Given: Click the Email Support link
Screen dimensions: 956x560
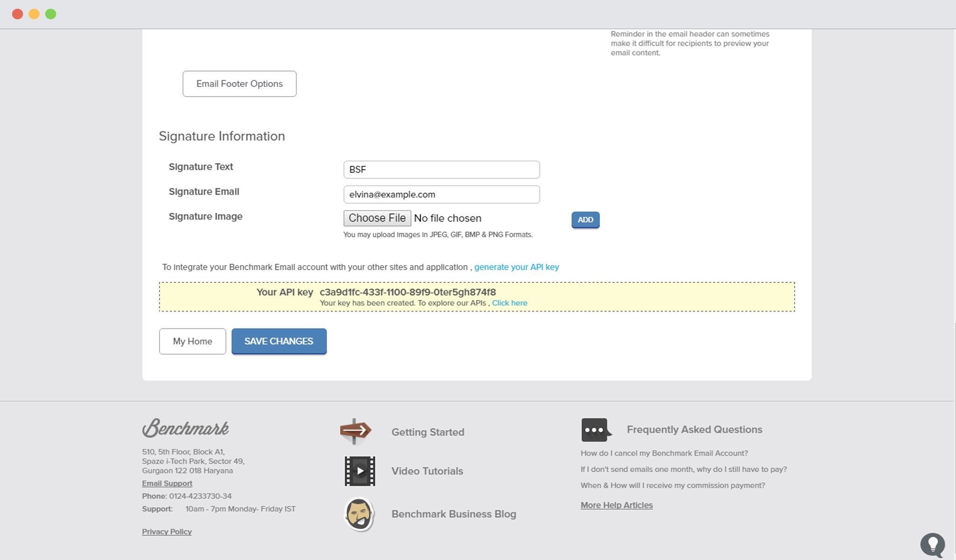Looking at the screenshot, I should coord(167,483).
